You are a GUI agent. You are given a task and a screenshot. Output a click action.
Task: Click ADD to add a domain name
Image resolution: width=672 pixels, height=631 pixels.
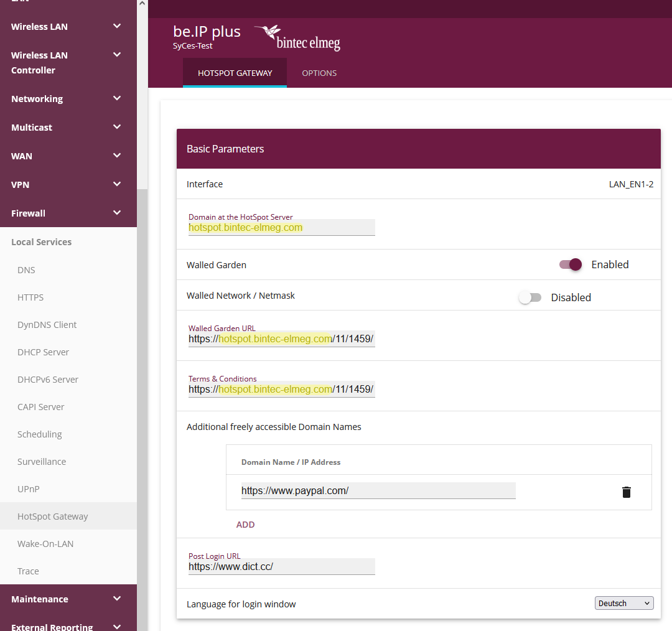click(x=245, y=525)
